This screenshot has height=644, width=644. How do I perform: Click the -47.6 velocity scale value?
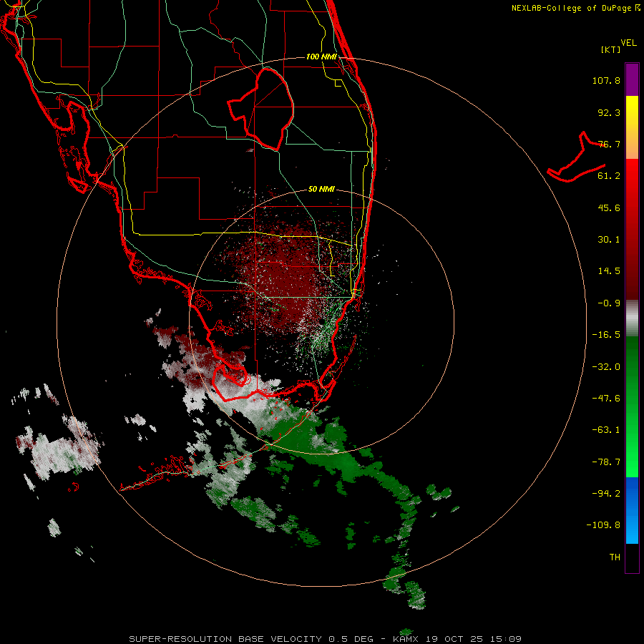(606, 399)
